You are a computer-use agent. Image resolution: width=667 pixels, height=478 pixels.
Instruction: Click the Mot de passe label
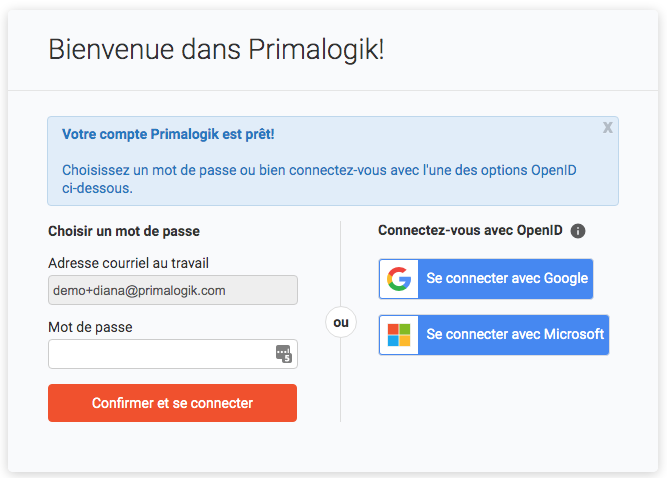coord(90,327)
